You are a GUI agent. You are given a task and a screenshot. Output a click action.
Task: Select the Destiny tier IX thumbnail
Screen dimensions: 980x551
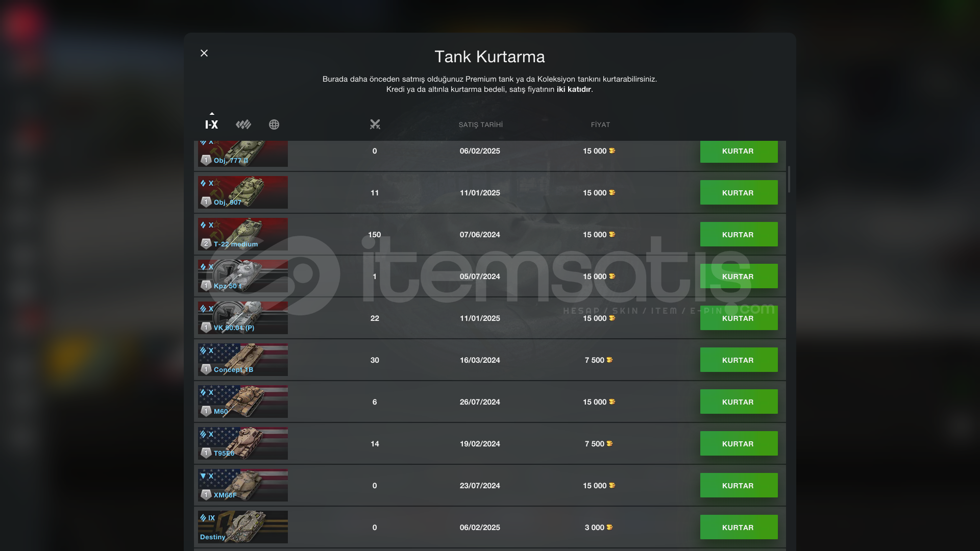click(243, 527)
